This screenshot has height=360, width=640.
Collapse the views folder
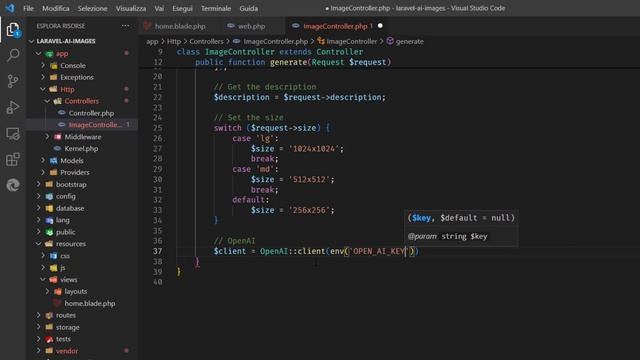(x=43, y=280)
